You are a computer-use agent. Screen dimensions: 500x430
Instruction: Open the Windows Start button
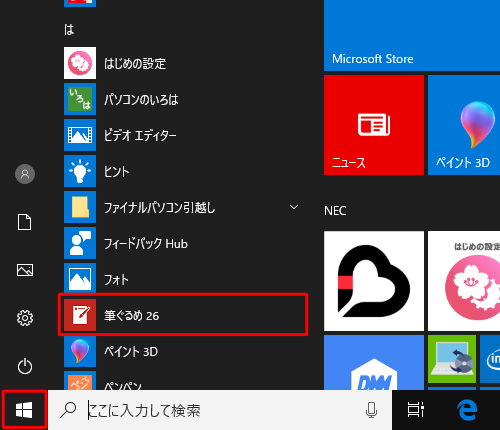click(x=24, y=410)
